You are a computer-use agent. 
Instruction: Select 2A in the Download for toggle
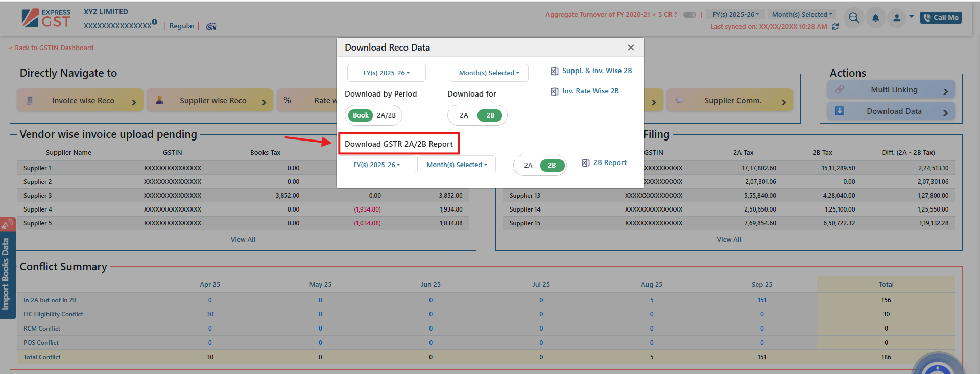tap(464, 115)
